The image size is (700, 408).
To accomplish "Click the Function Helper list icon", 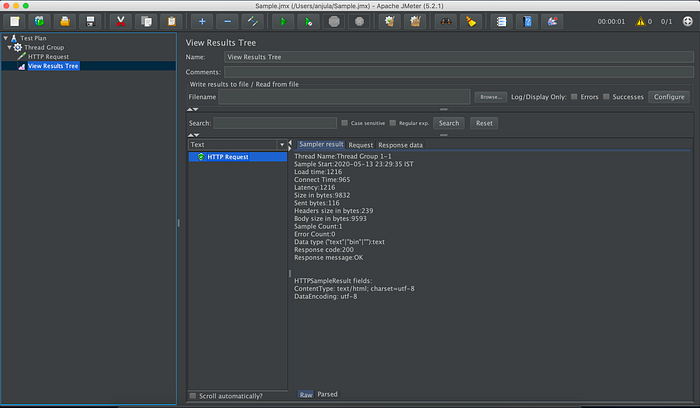I will pos(501,21).
